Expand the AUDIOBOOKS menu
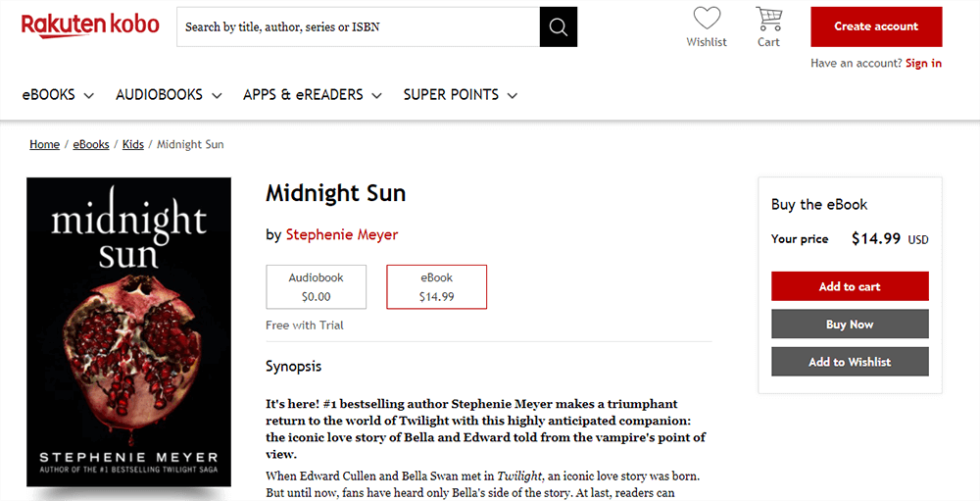This screenshot has width=980, height=501. (x=169, y=95)
